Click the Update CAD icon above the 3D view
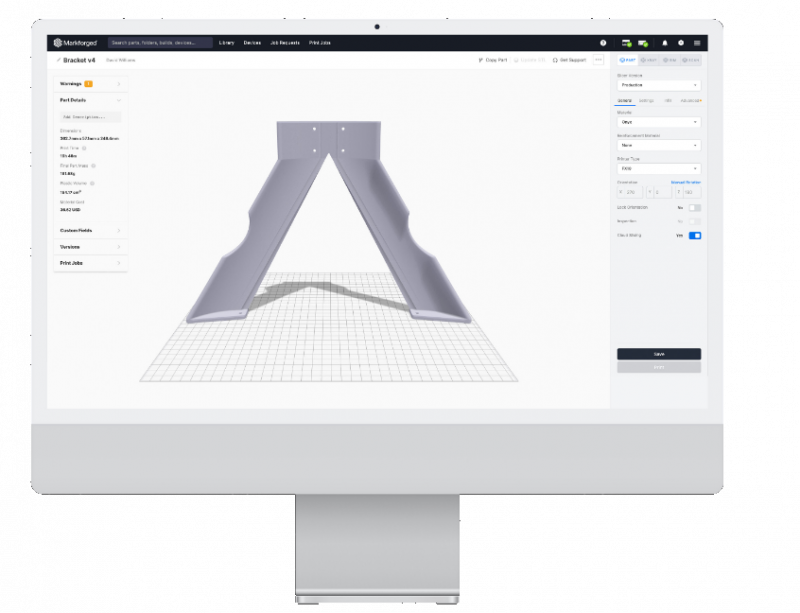800x613 pixels. 516,60
